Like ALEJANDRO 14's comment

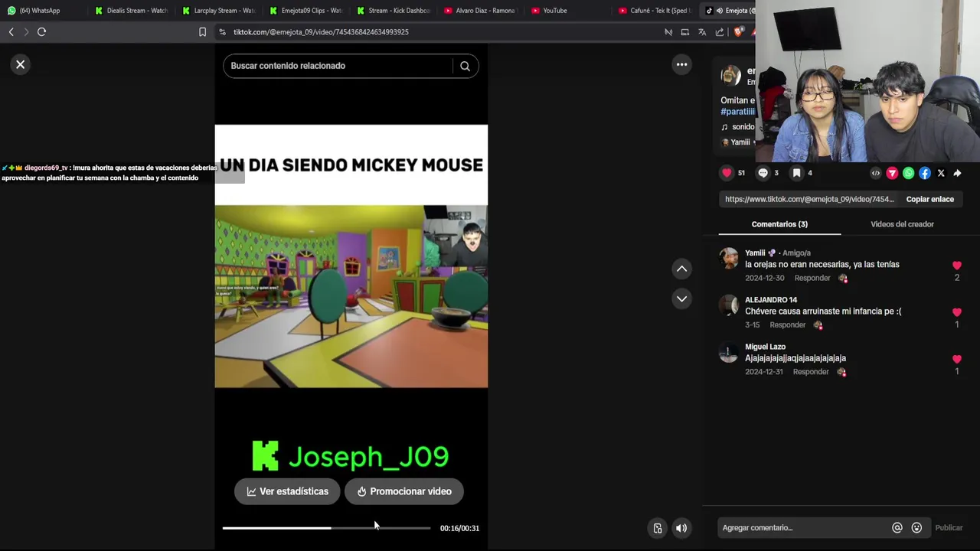click(x=956, y=312)
